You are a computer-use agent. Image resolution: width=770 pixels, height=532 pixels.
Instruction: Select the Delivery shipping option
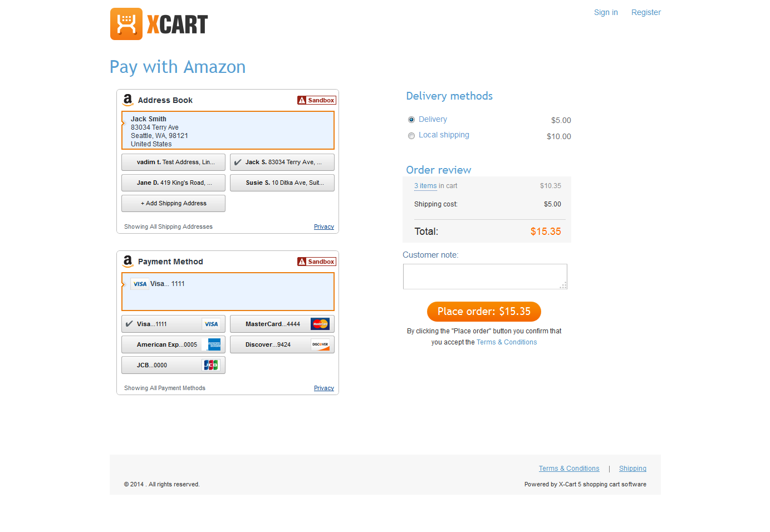coord(411,120)
